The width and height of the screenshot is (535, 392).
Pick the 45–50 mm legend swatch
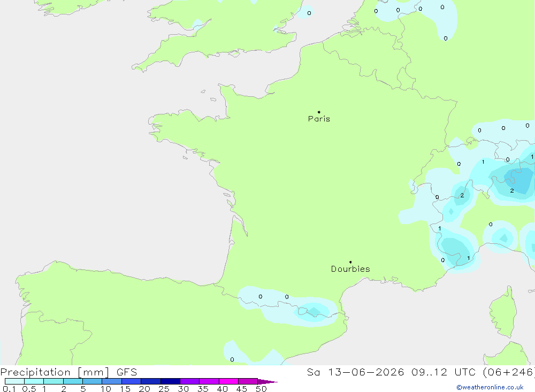248,381
